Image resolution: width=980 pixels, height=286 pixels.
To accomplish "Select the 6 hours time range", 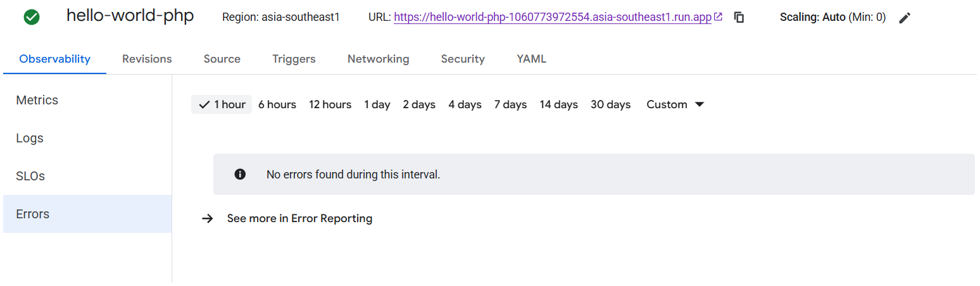I will (277, 104).
